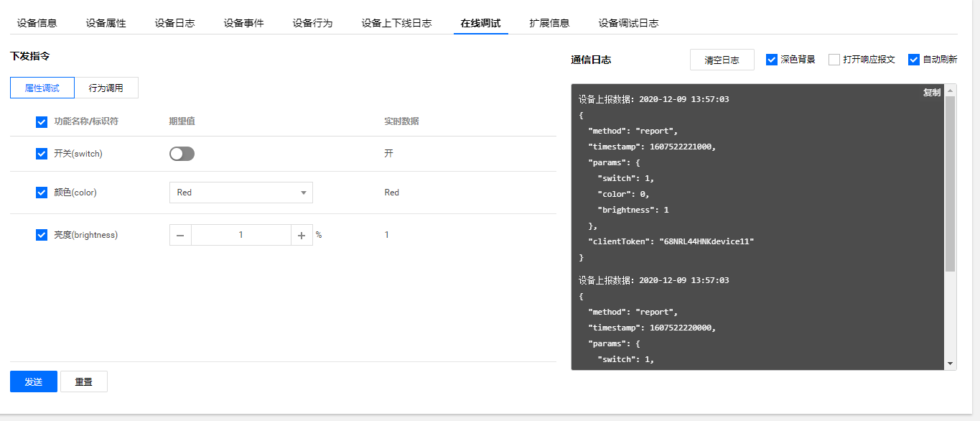Select the 属性调试 sub-tab
980x421 pixels.
pyautogui.click(x=42, y=88)
